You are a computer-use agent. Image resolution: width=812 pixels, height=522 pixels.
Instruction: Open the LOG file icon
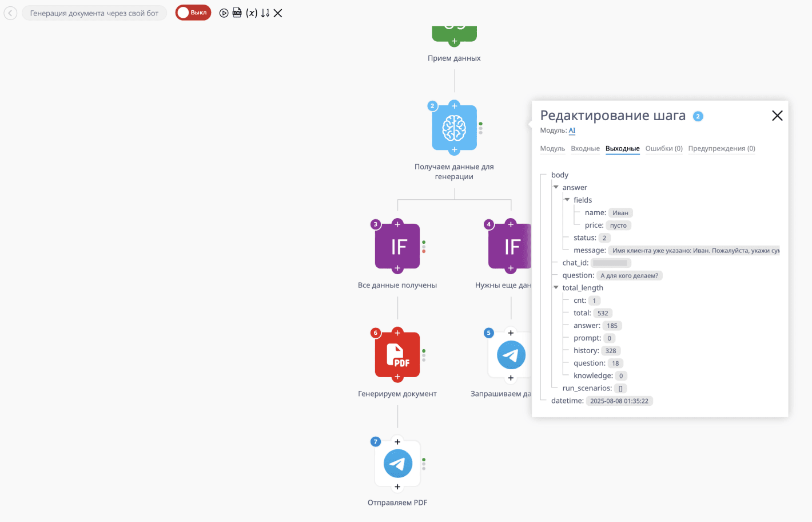(x=237, y=13)
